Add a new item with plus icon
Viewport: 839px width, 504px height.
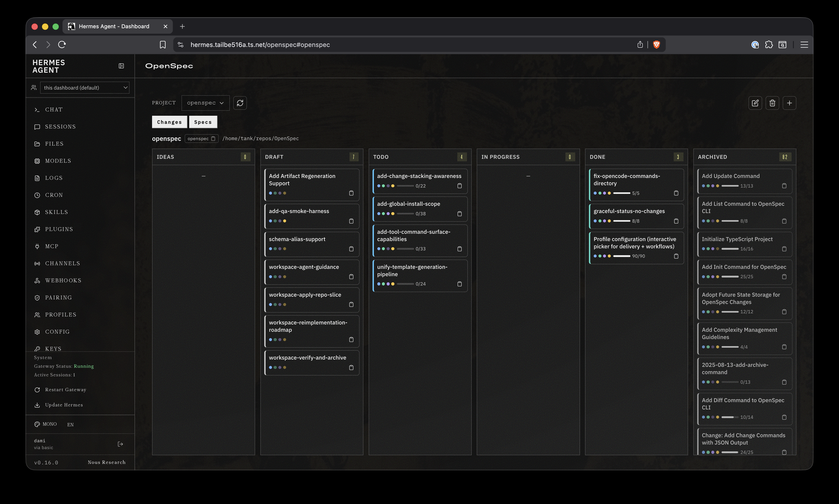pos(789,103)
